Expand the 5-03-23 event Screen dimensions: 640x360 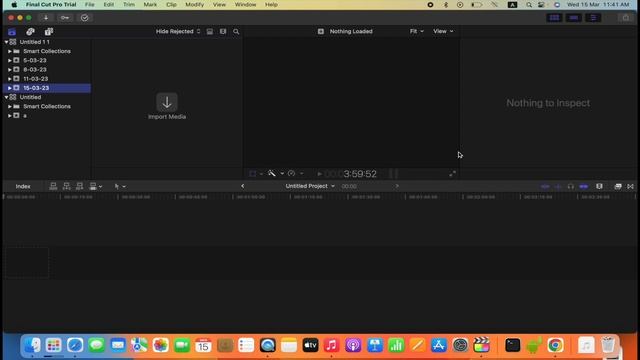pos(9,60)
